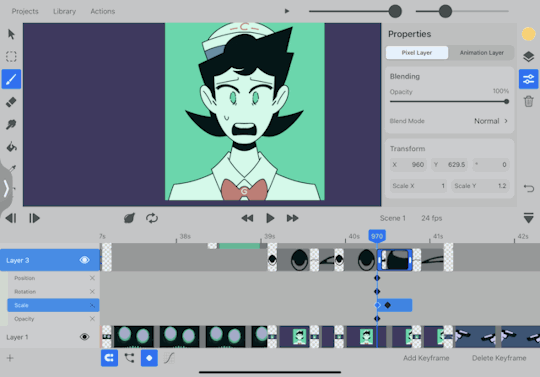Screen dimensions: 540x377
Task: Open the Actions menu
Action: pyautogui.click(x=103, y=11)
